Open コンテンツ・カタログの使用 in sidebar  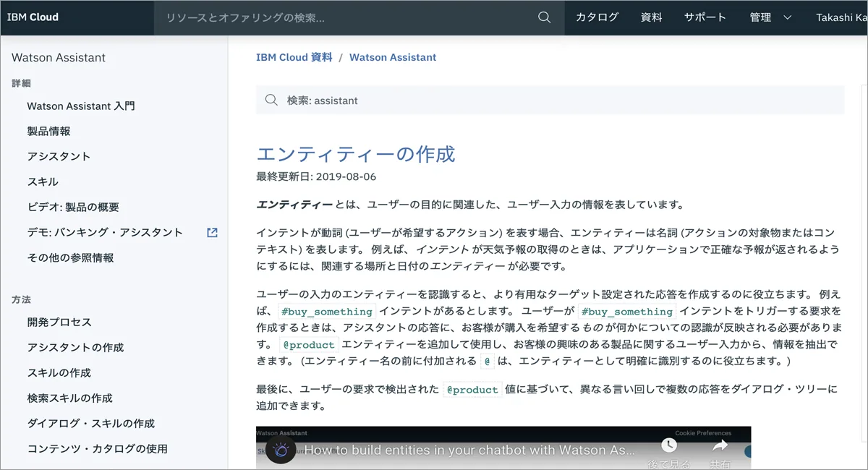(x=97, y=448)
